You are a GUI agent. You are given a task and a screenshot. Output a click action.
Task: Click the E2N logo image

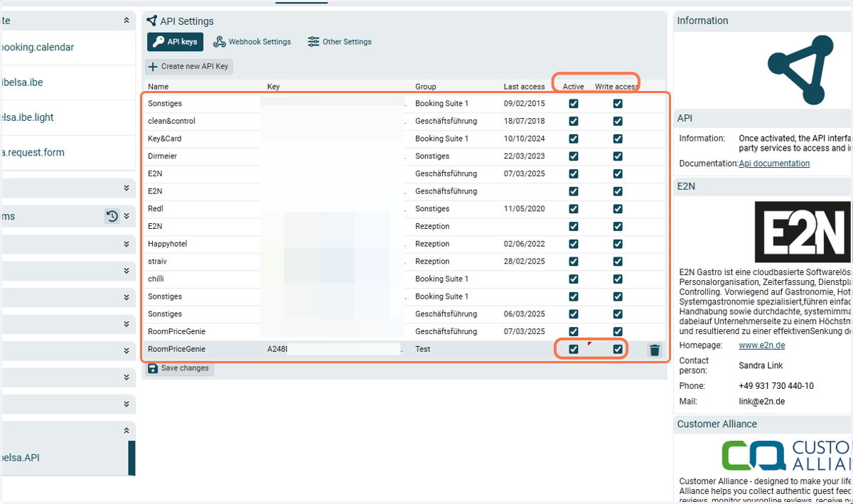coord(803,232)
